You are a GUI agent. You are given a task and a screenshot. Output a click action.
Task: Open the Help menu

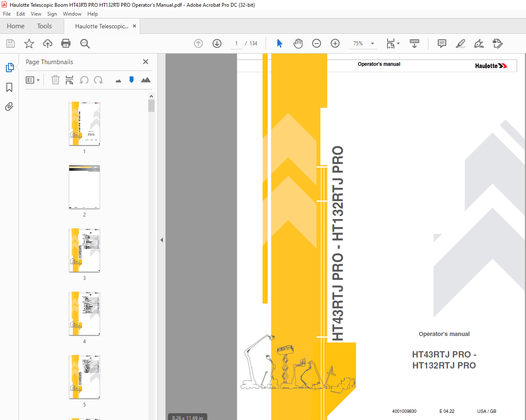(92, 14)
